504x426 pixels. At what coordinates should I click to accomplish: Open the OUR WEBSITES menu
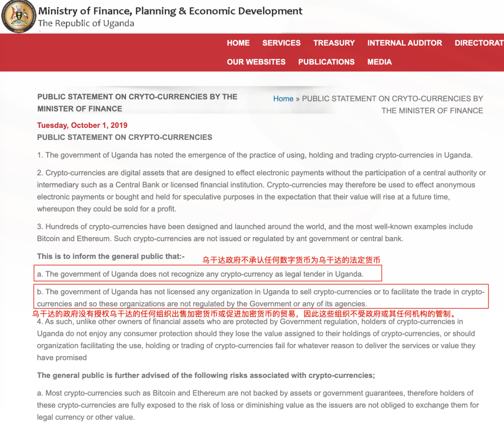click(256, 62)
